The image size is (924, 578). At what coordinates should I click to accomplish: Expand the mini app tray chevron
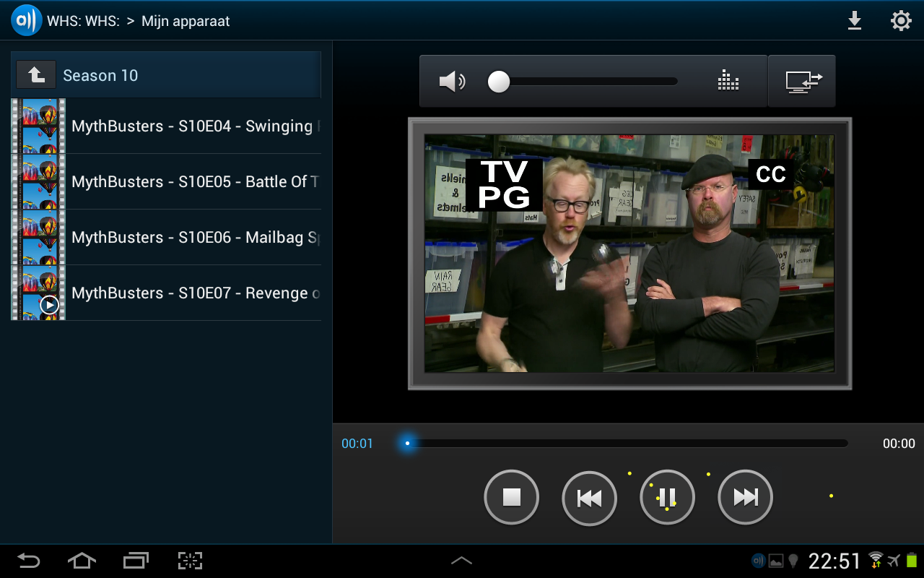pos(461,561)
